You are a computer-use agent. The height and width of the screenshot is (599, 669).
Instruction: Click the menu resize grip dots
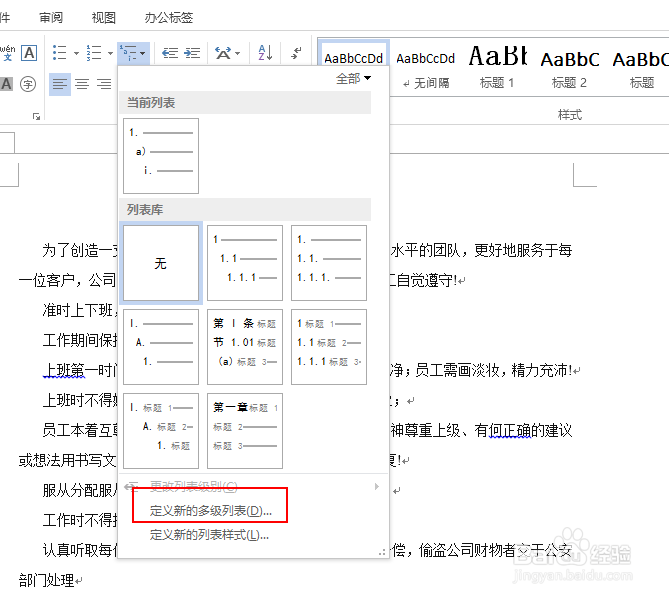(x=382, y=552)
